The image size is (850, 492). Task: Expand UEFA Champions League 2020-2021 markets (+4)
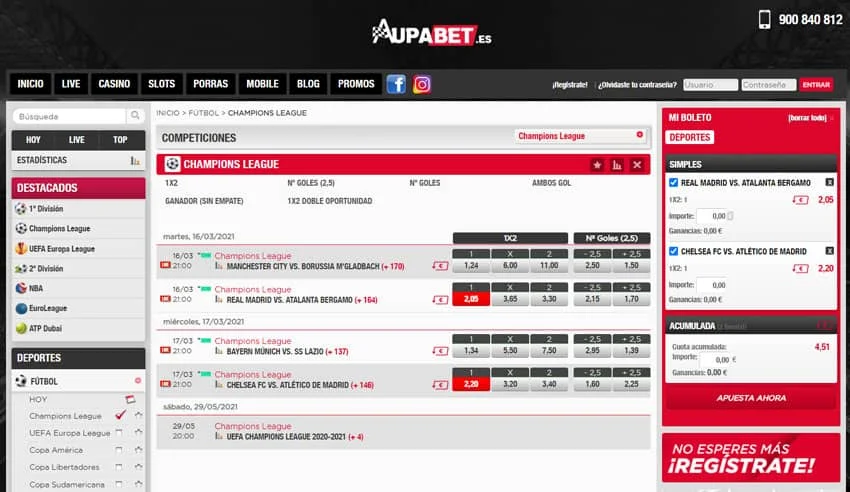(356, 437)
